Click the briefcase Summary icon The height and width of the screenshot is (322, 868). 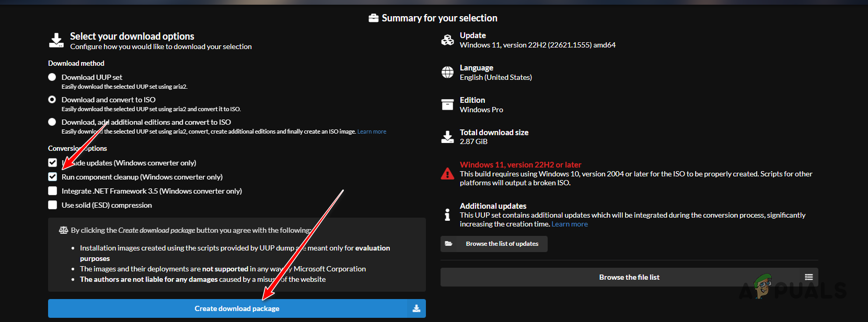(x=374, y=18)
